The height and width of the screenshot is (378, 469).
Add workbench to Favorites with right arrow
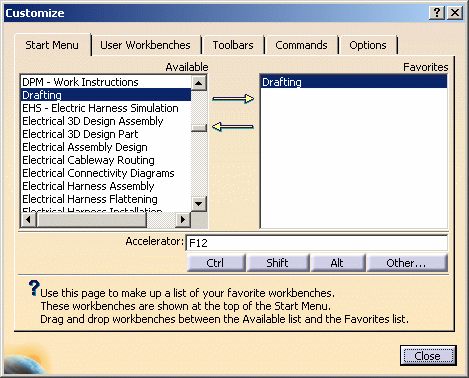[233, 99]
